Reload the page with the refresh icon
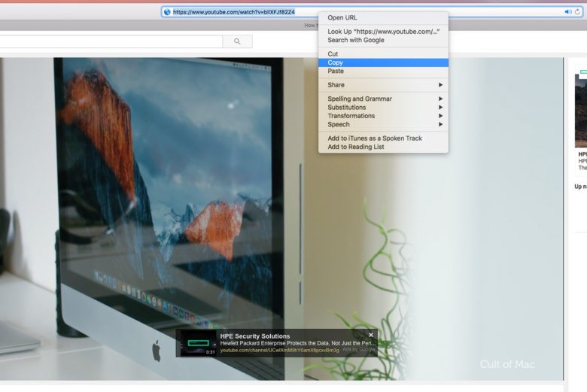This screenshot has height=392, width=587. pyautogui.click(x=578, y=12)
